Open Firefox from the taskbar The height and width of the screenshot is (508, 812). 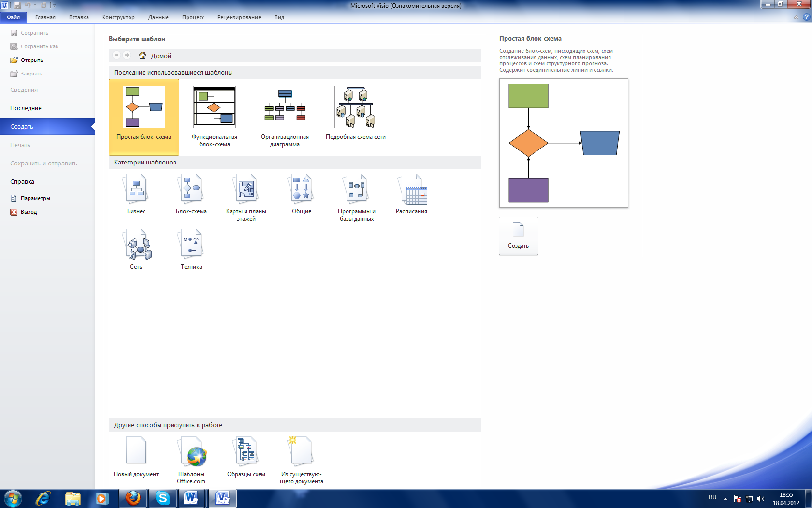pos(132,498)
